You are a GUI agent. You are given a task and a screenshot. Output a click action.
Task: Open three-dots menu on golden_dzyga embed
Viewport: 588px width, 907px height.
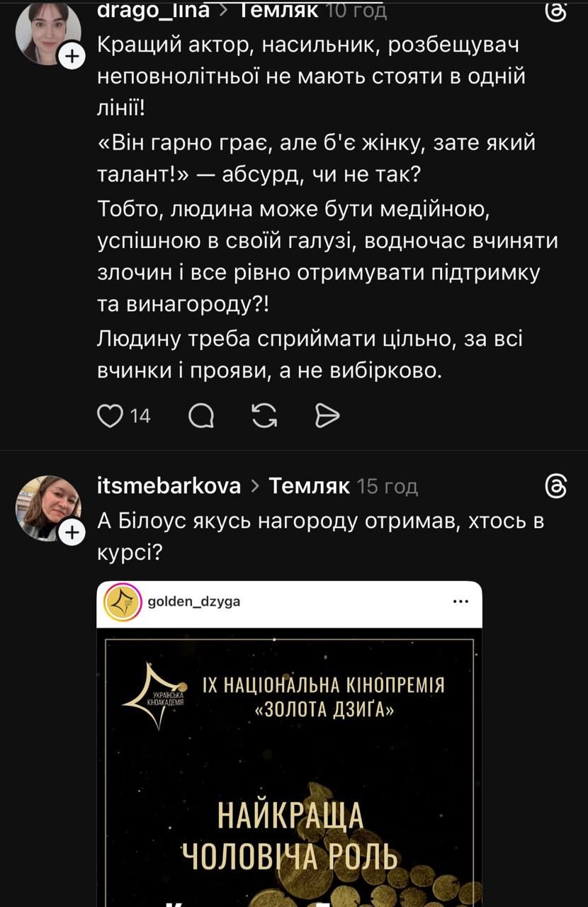click(x=460, y=602)
